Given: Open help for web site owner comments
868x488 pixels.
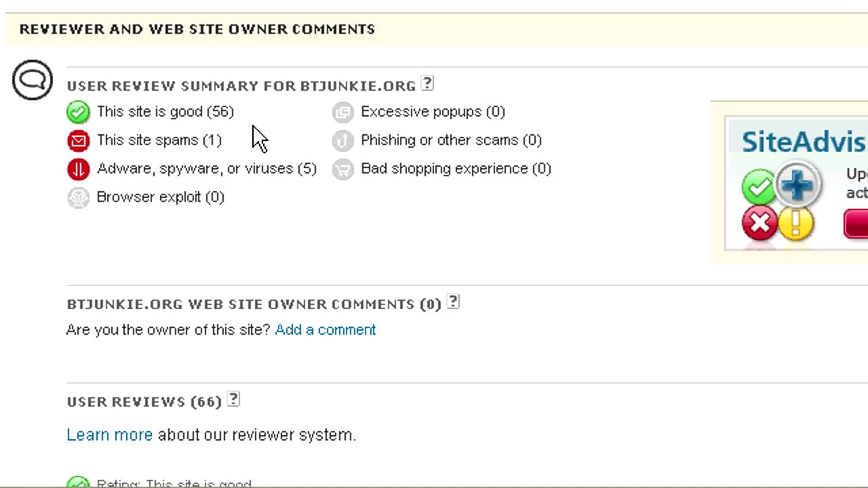Looking at the screenshot, I should pyautogui.click(x=454, y=302).
